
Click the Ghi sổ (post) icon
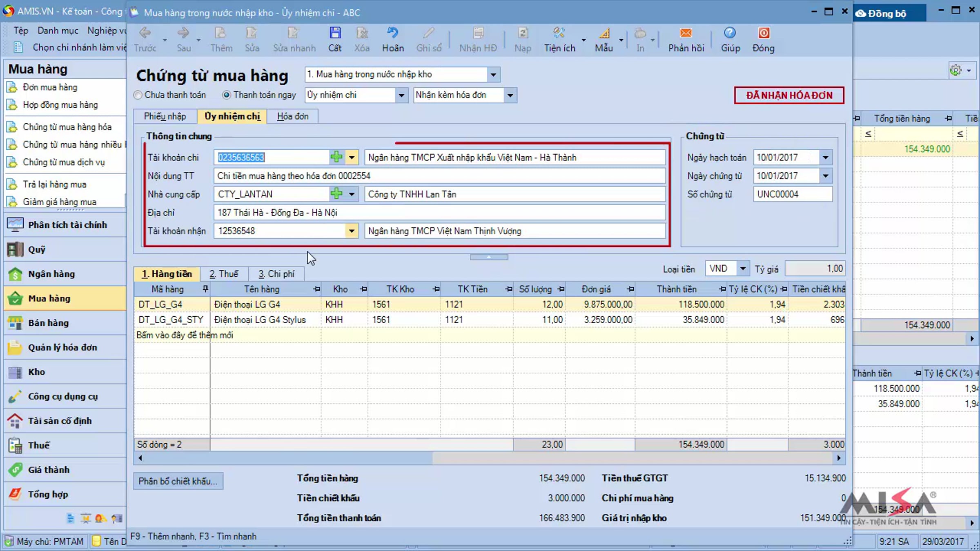[x=428, y=33]
